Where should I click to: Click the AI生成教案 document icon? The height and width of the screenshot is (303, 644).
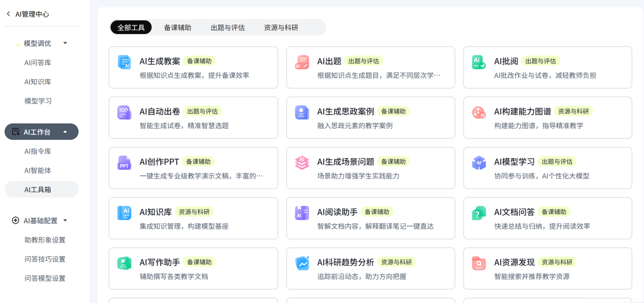[125, 62]
